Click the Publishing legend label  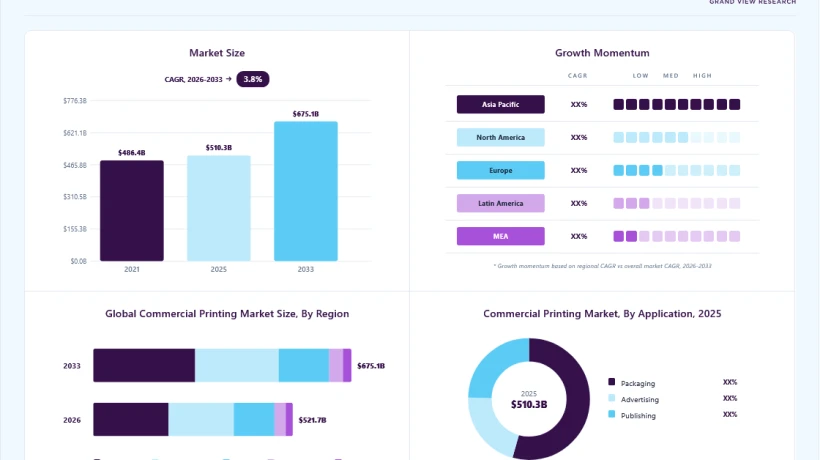(638, 416)
